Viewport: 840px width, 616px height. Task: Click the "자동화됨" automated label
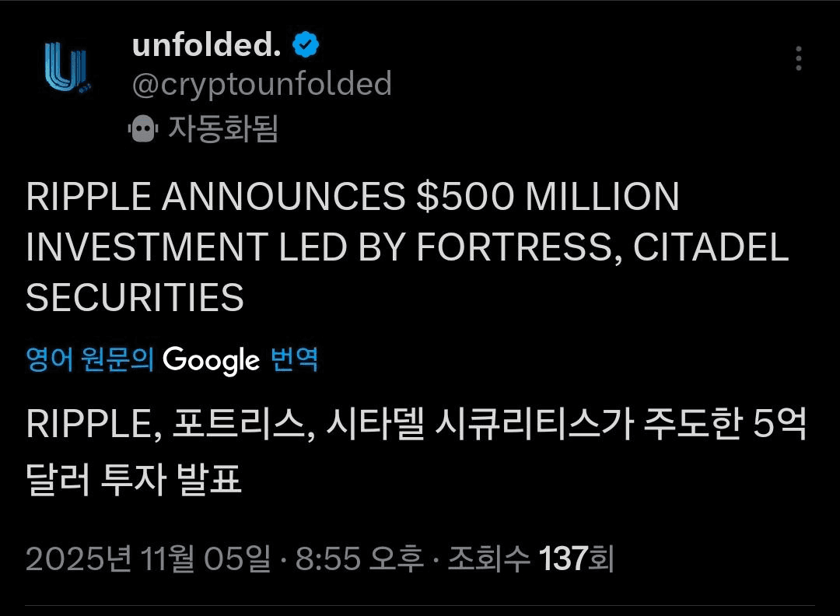click(x=223, y=129)
